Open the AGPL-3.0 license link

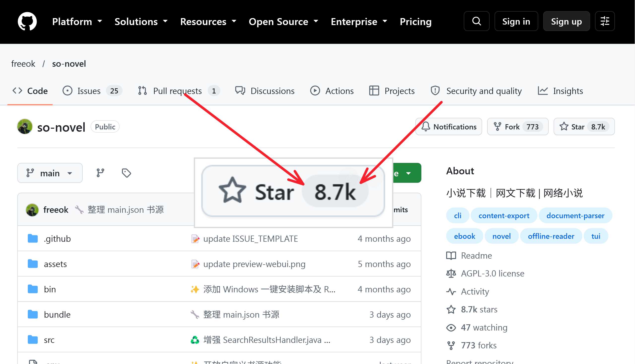point(492,273)
